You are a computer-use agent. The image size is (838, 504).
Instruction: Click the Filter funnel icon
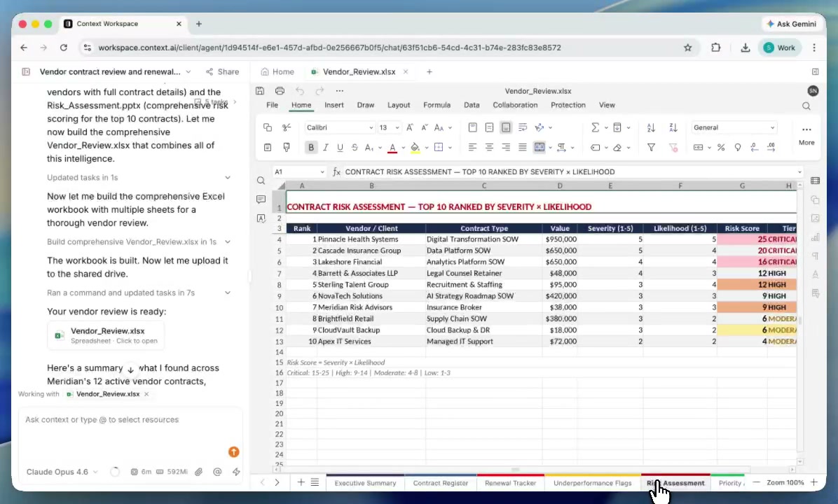pyautogui.click(x=651, y=148)
